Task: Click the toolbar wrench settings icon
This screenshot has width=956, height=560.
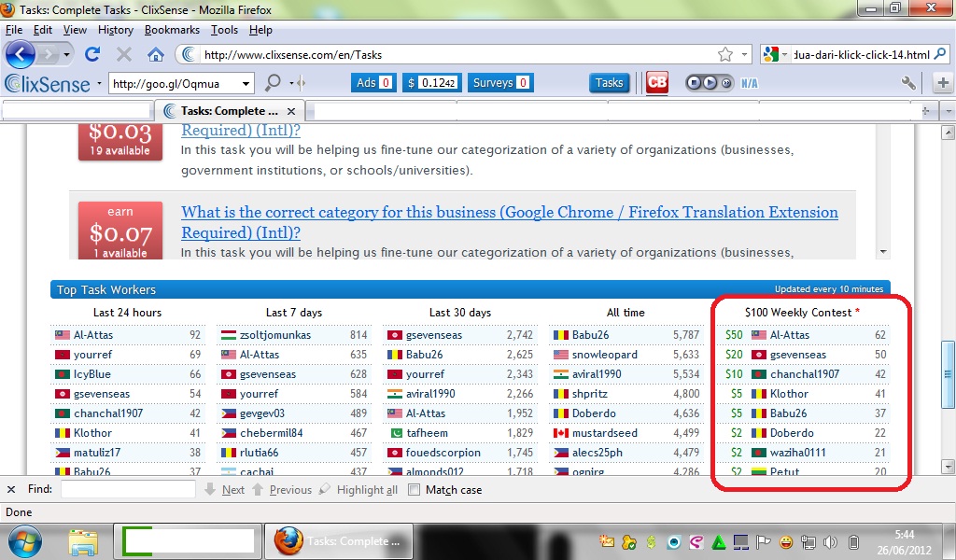Action: click(907, 83)
